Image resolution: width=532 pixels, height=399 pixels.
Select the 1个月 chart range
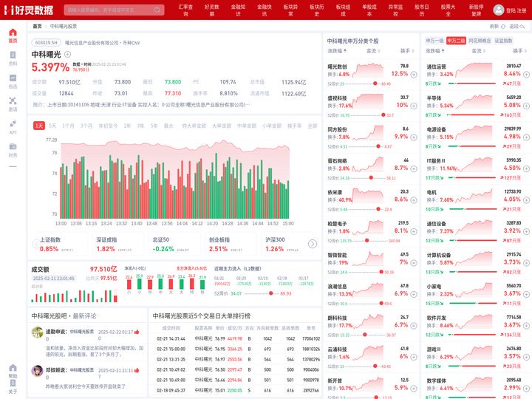pos(68,126)
